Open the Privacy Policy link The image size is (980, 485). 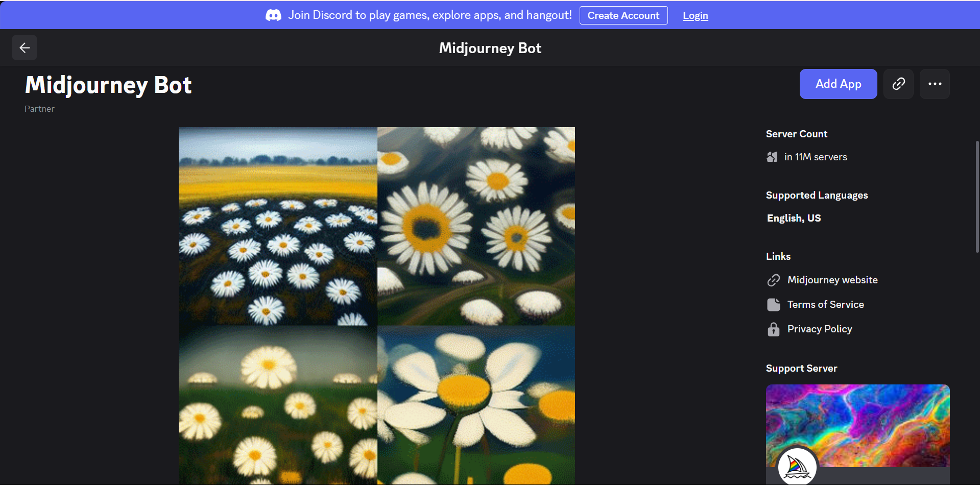coord(819,329)
